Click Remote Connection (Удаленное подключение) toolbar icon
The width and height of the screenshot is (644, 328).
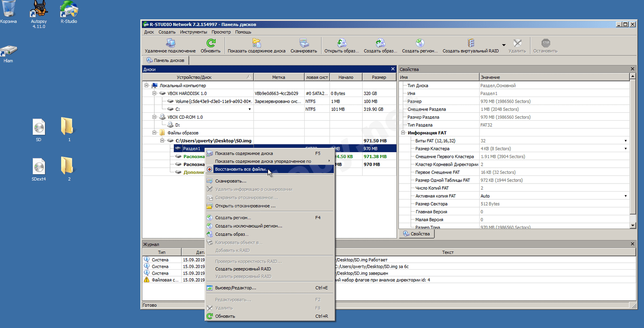coord(170,43)
